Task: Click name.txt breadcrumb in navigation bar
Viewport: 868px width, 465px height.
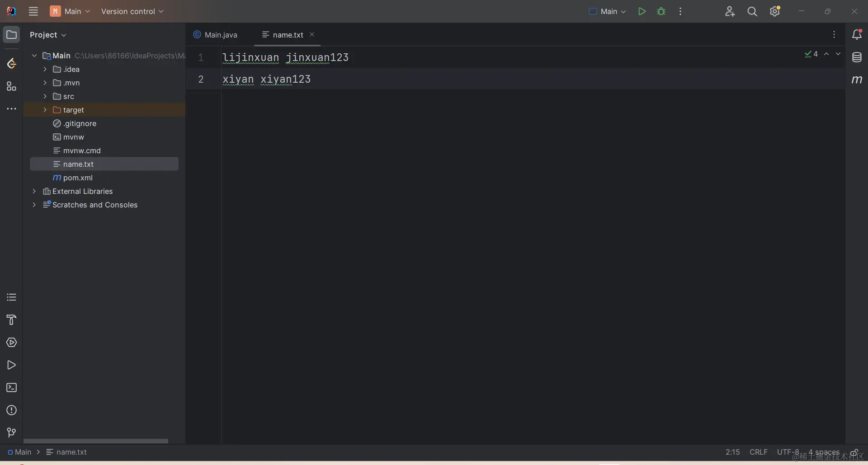Action: 66,452
